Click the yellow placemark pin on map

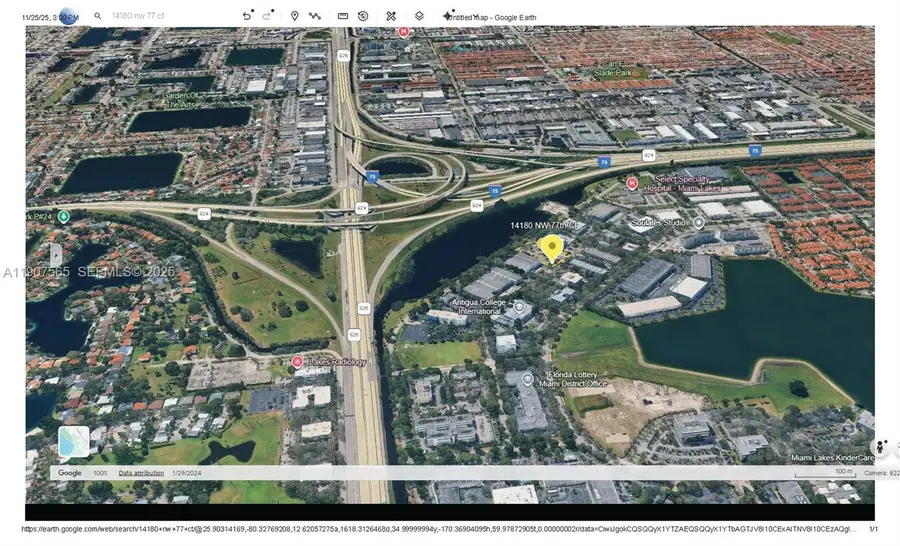point(550,248)
